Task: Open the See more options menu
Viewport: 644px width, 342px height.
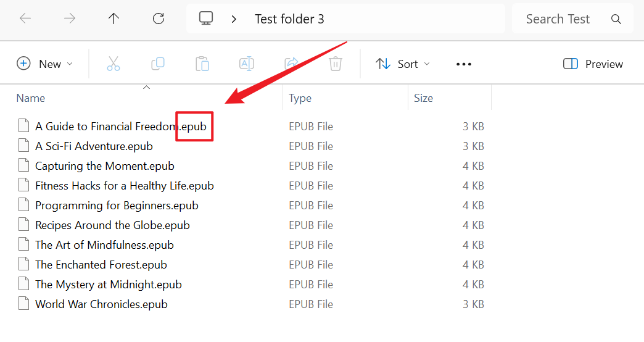Action: coord(464,64)
